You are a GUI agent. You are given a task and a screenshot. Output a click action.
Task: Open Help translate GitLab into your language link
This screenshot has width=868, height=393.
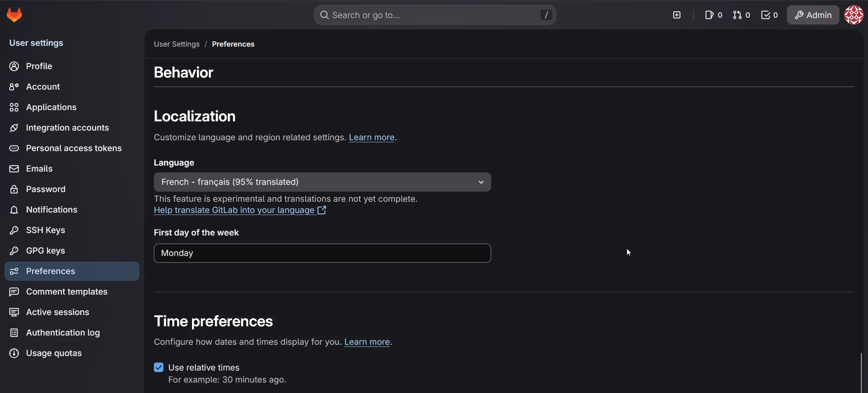pos(234,210)
